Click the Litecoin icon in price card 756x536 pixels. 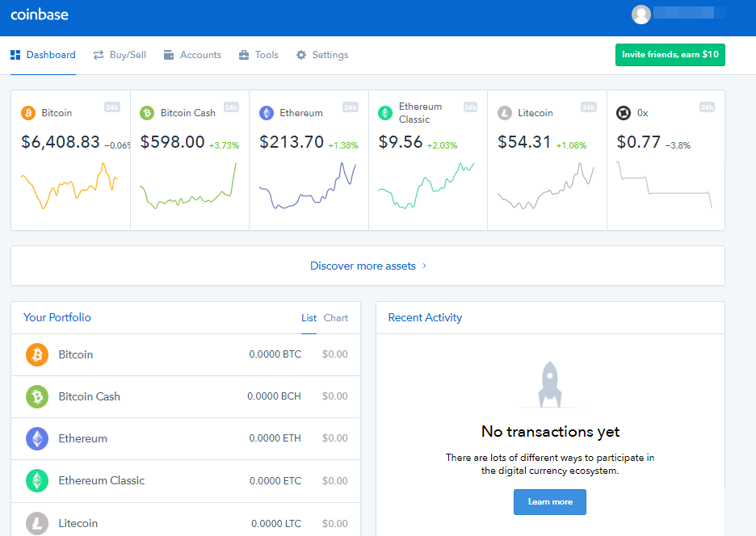coord(505,113)
